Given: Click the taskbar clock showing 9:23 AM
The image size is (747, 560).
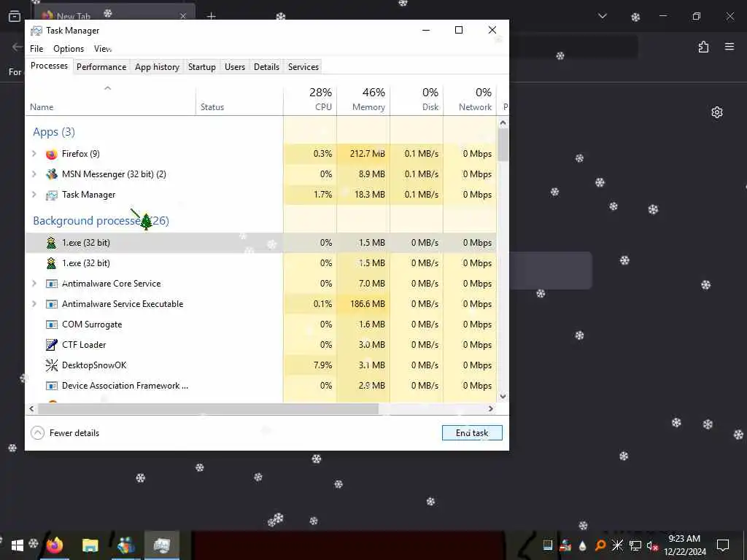Looking at the screenshot, I should click(x=685, y=545).
